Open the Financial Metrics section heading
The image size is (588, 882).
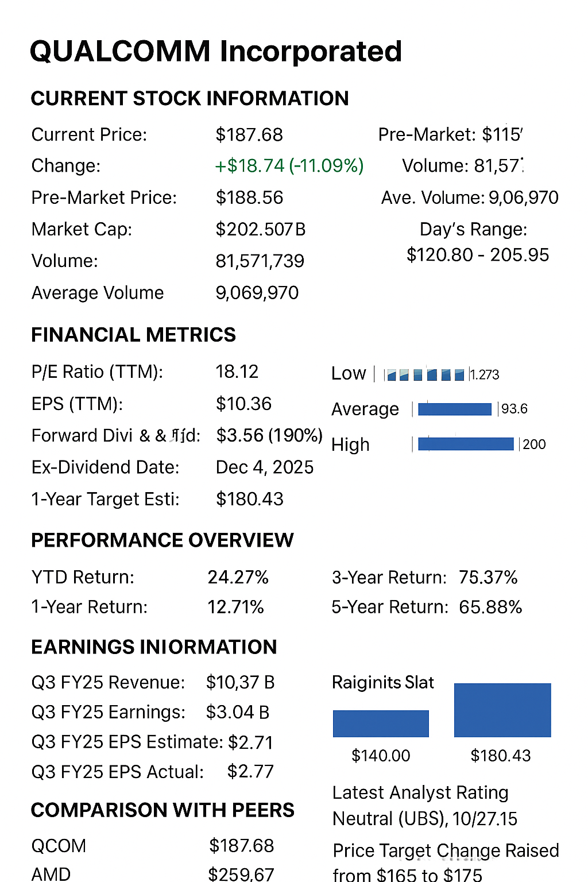133,335
